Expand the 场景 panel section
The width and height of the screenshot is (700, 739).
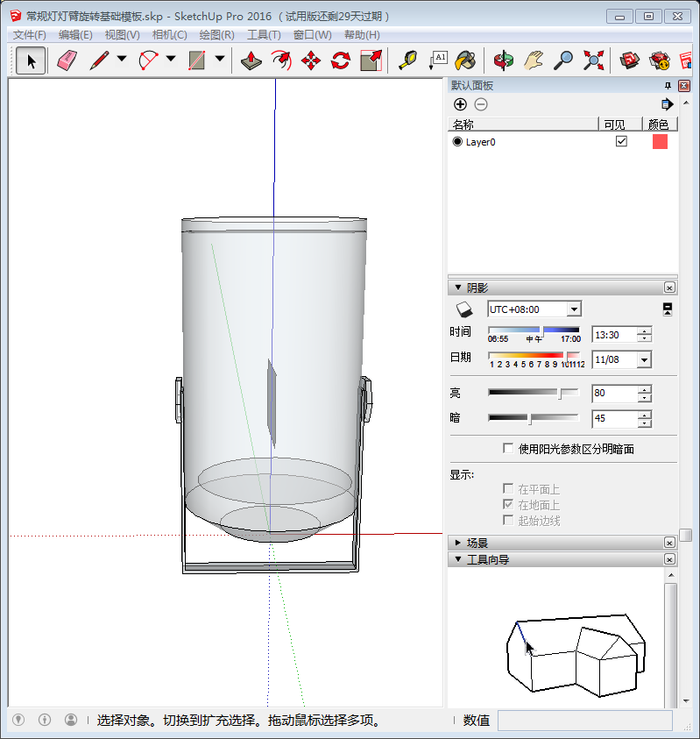pyautogui.click(x=458, y=543)
